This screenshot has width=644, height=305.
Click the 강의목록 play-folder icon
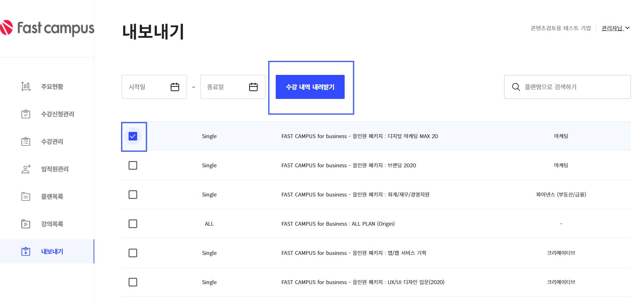click(26, 224)
